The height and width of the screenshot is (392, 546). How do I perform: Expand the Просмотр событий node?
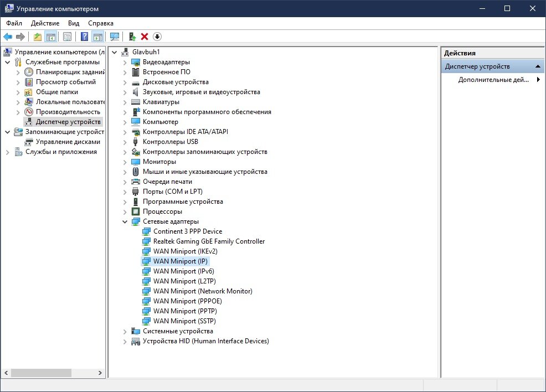pyautogui.click(x=18, y=82)
